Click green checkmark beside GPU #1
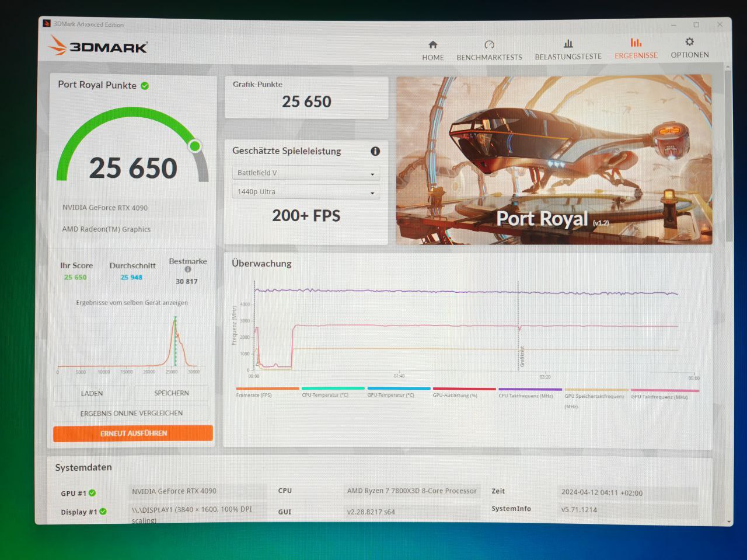 point(92,493)
